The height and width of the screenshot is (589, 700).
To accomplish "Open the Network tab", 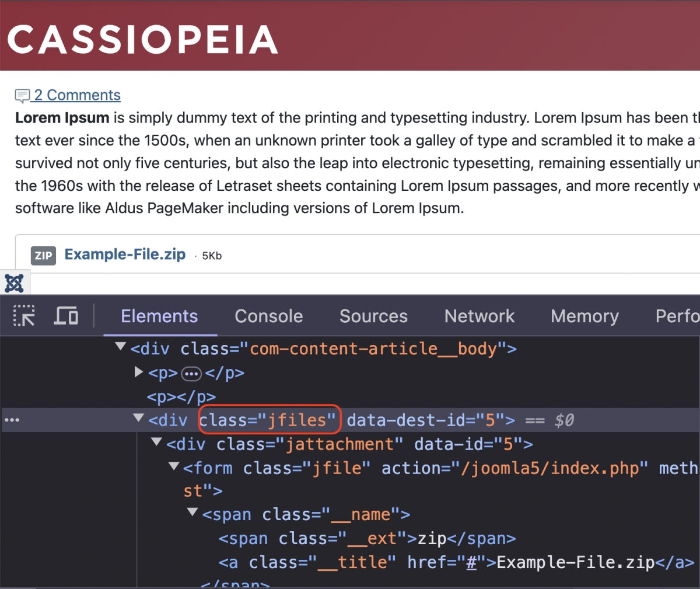I will pyautogui.click(x=479, y=316).
